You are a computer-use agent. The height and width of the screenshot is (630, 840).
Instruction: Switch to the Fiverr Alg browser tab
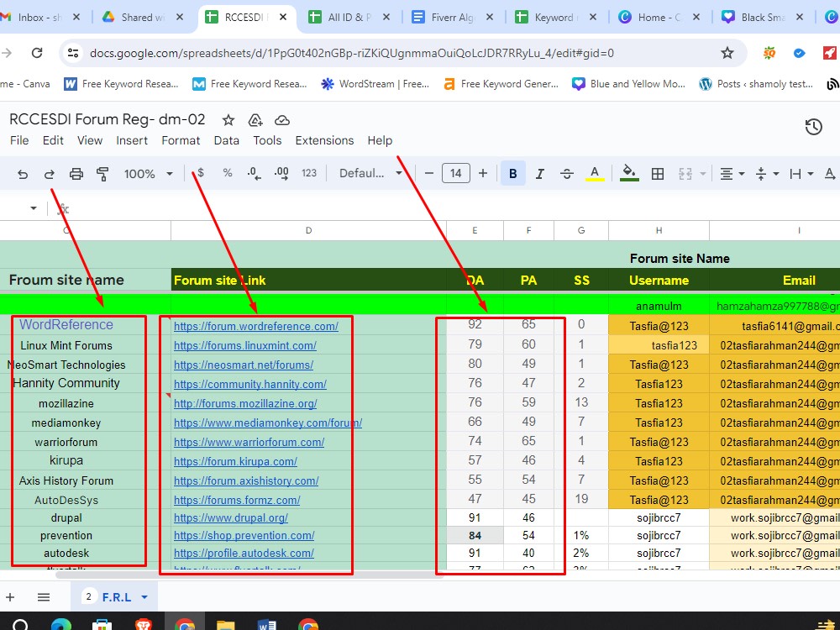(x=453, y=17)
